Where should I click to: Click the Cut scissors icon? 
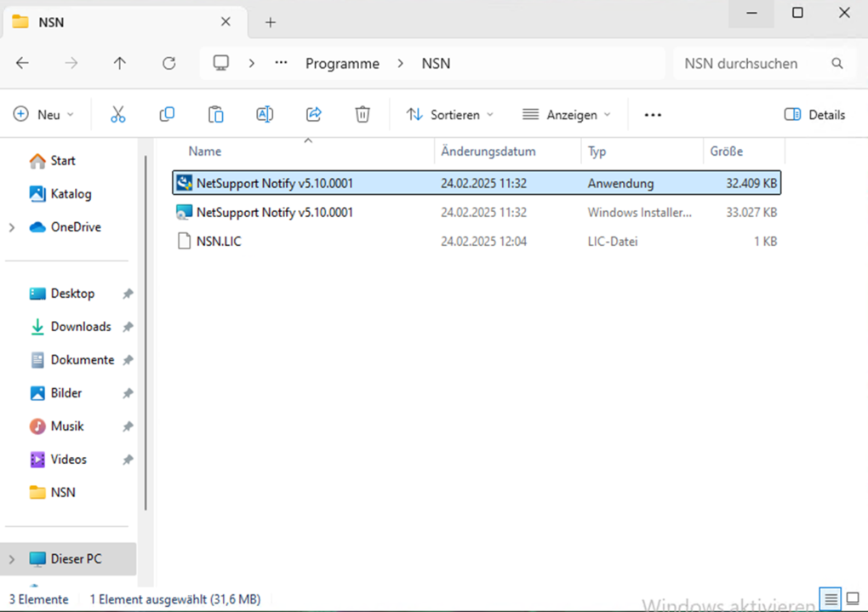(x=117, y=114)
